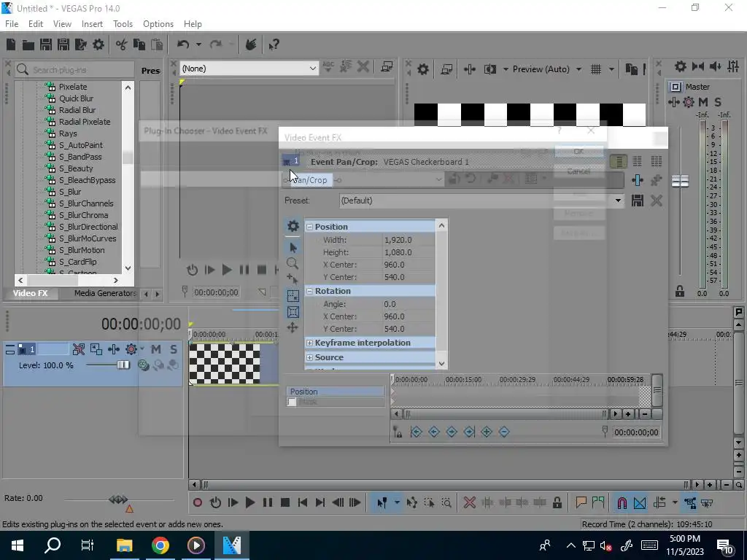Mute video track 1
Image resolution: width=747 pixels, height=560 pixels.
[x=156, y=349]
